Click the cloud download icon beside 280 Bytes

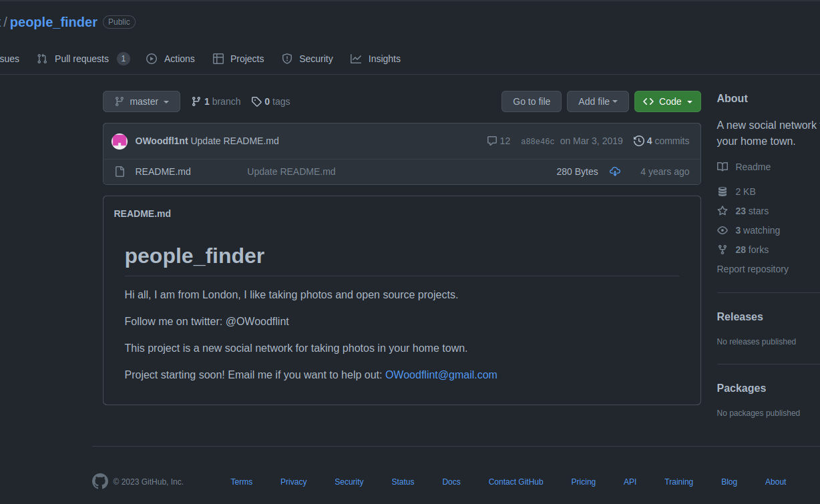click(x=615, y=172)
